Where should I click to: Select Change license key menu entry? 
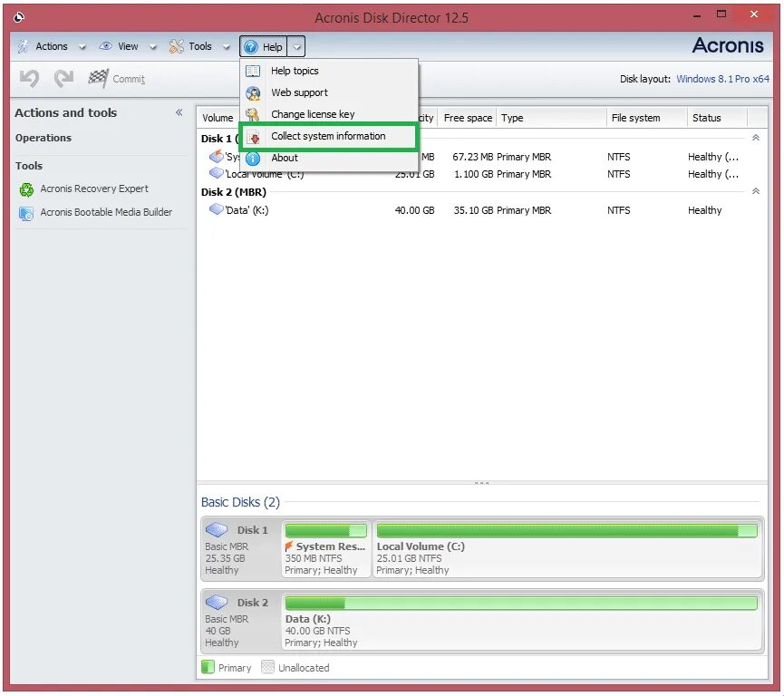pos(328,114)
